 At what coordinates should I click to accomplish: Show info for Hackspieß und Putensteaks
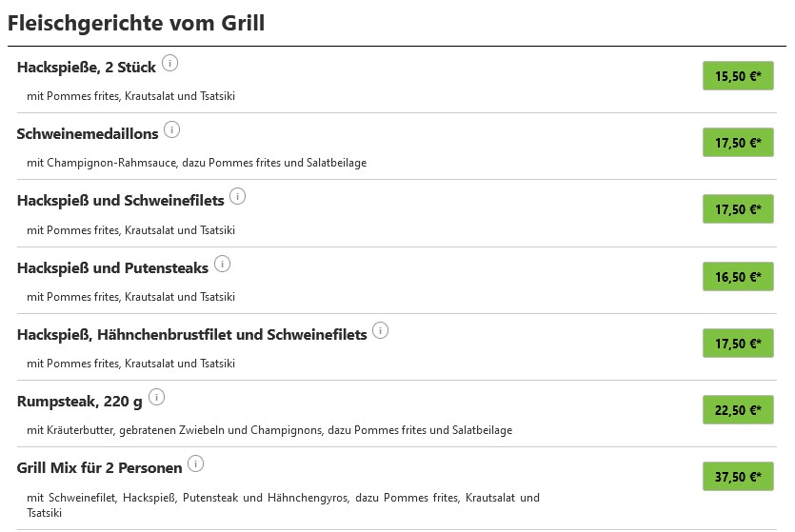pos(222,264)
